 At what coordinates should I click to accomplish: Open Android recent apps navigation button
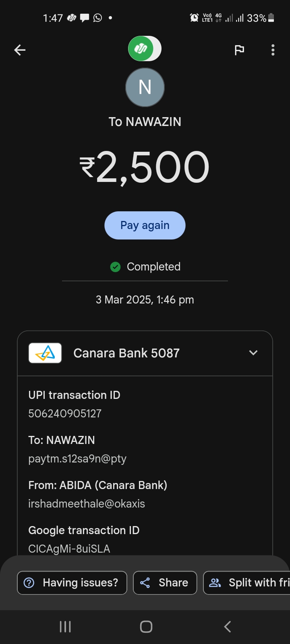coord(65,626)
